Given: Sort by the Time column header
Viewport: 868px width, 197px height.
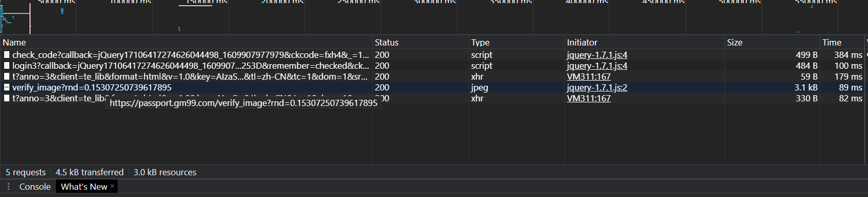Looking at the screenshot, I should (x=843, y=42).
